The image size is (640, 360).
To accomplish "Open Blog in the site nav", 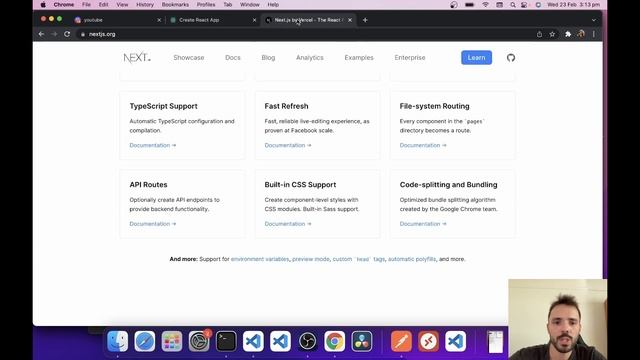I will [268, 58].
